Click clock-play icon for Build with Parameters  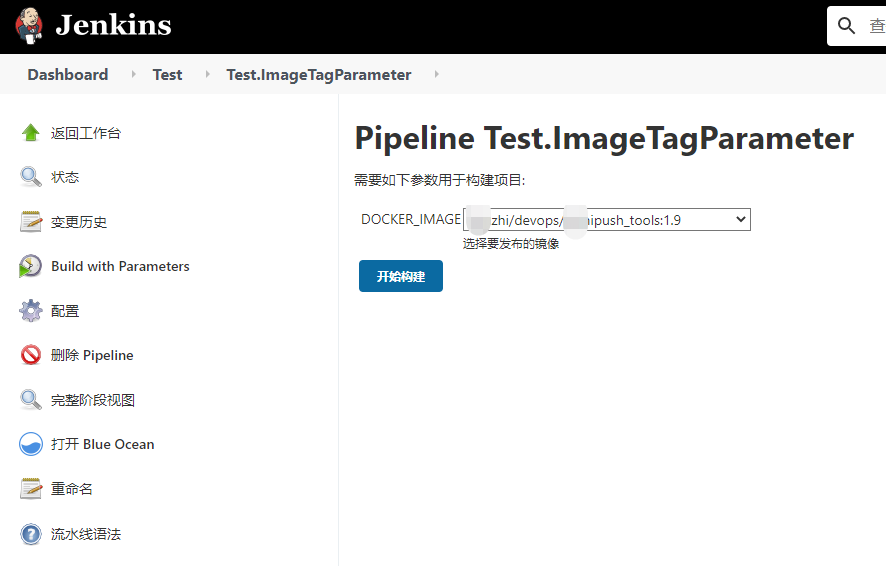[31, 266]
